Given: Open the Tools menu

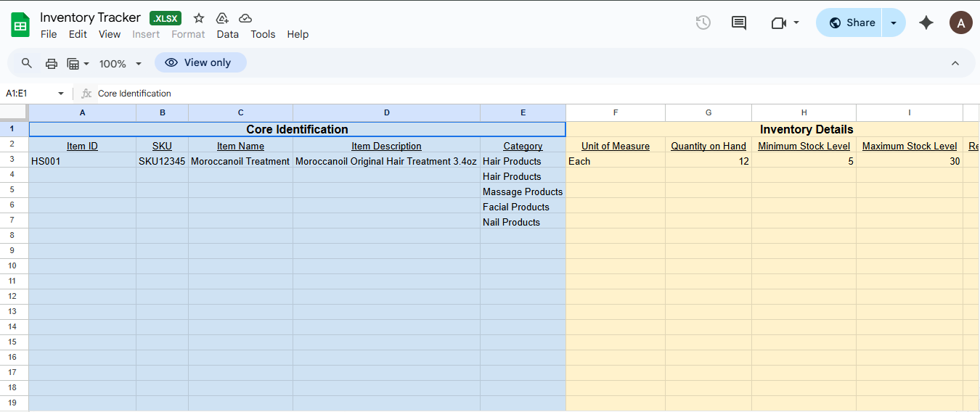Looking at the screenshot, I should click(x=263, y=34).
